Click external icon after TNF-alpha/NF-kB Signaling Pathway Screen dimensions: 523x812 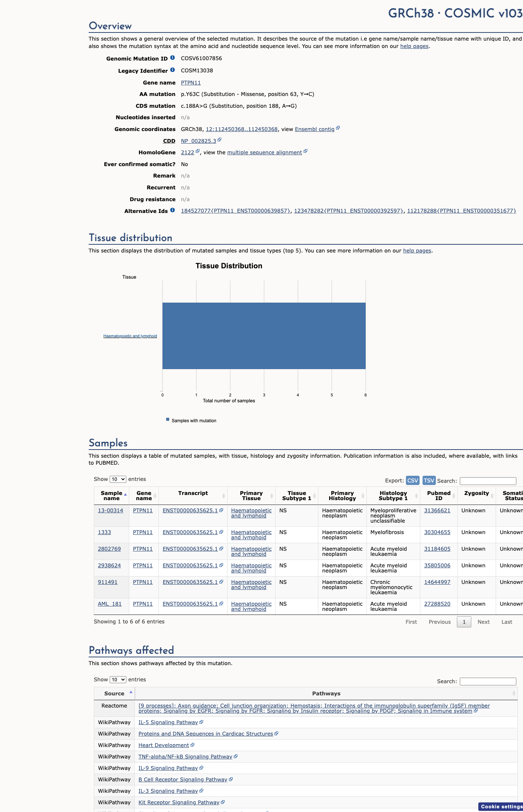click(x=236, y=756)
